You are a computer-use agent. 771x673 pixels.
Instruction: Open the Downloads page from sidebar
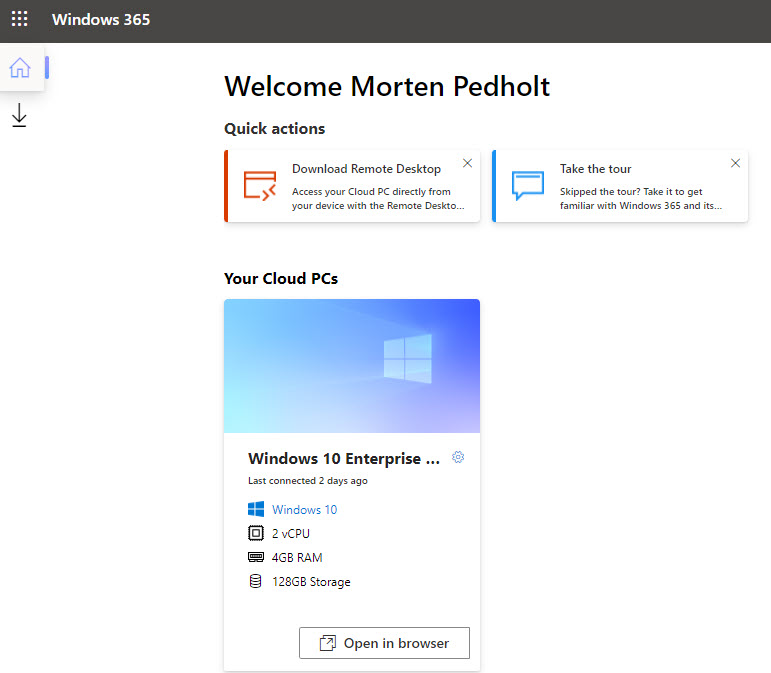19,115
